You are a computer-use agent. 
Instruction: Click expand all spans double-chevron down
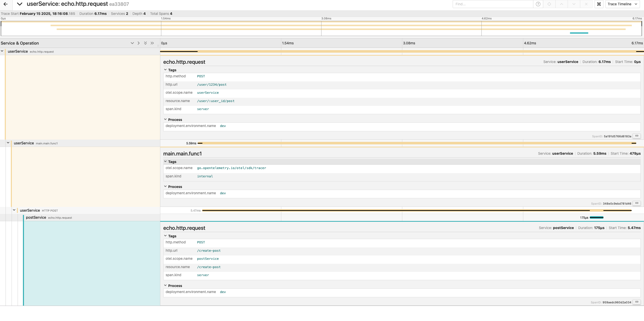(145, 43)
